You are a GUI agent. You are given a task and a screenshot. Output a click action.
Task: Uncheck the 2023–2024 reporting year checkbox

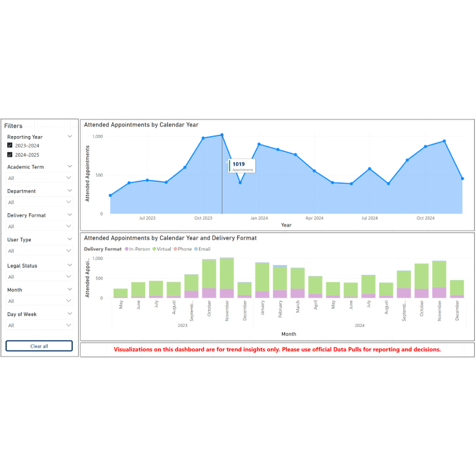10,146
